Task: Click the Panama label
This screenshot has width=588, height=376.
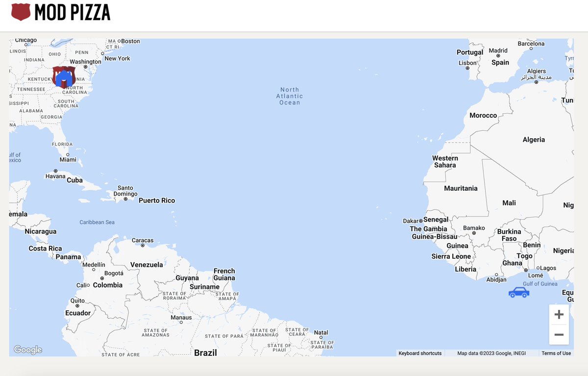Action: tap(68, 257)
